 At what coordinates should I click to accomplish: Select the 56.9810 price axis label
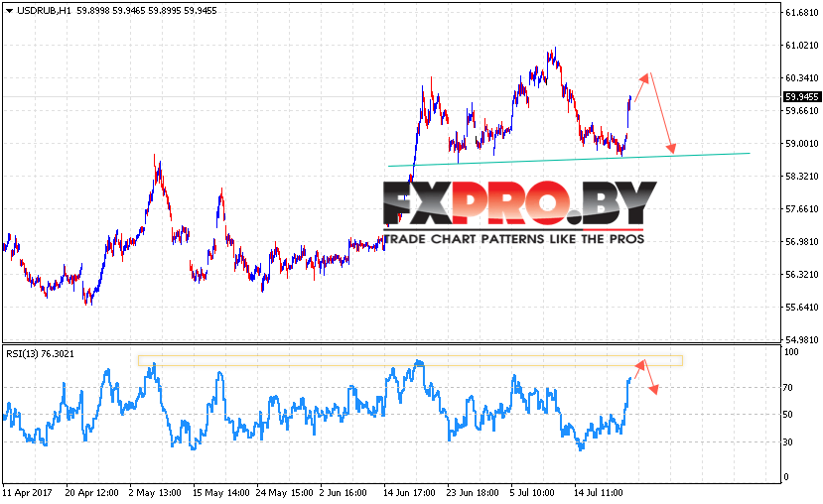coord(802,242)
